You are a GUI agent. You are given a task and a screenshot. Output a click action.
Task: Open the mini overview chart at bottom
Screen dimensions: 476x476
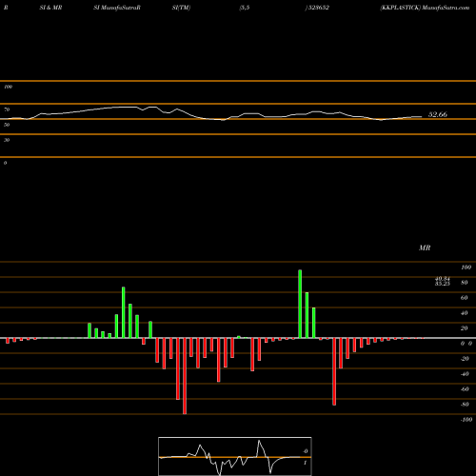pos(235,456)
